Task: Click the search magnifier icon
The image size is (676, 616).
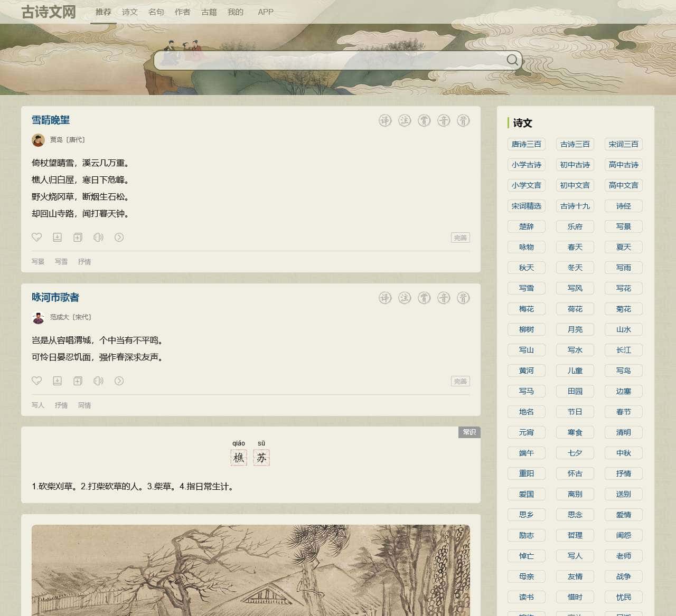Action: pos(512,60)
